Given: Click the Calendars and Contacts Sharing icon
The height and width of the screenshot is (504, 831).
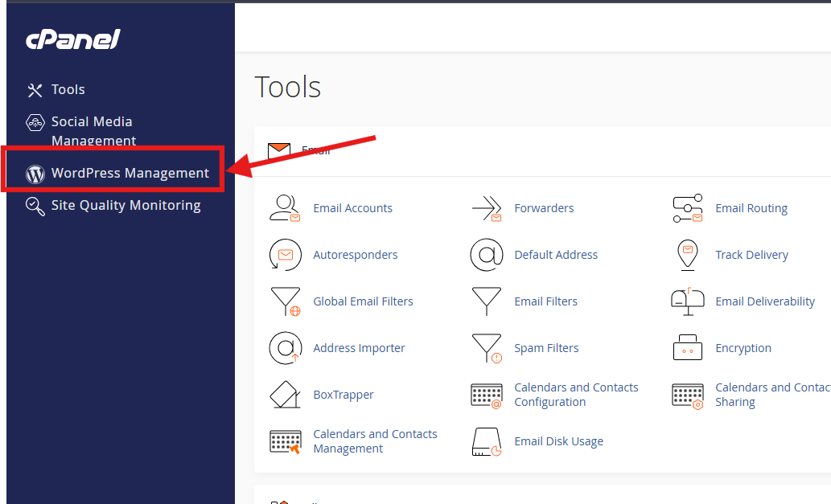Looking at the screenshot, I should click(x=687, y=396).
